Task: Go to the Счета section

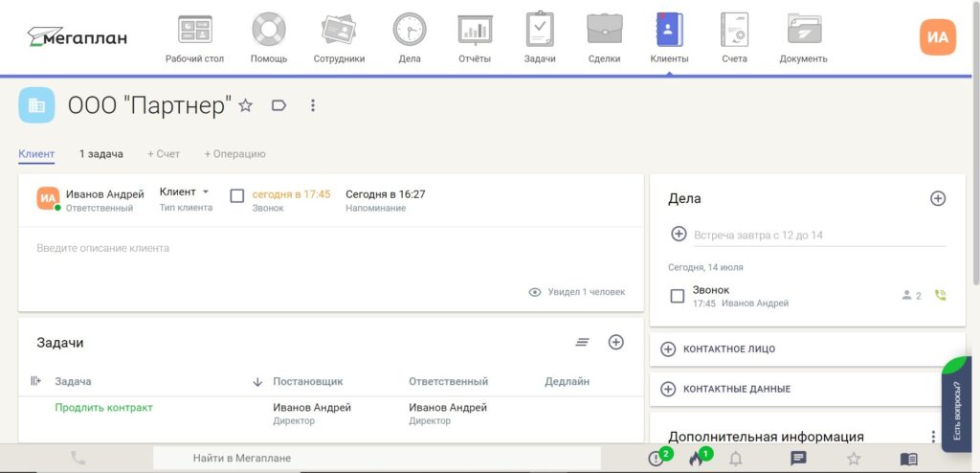Action: coord(734,39)
